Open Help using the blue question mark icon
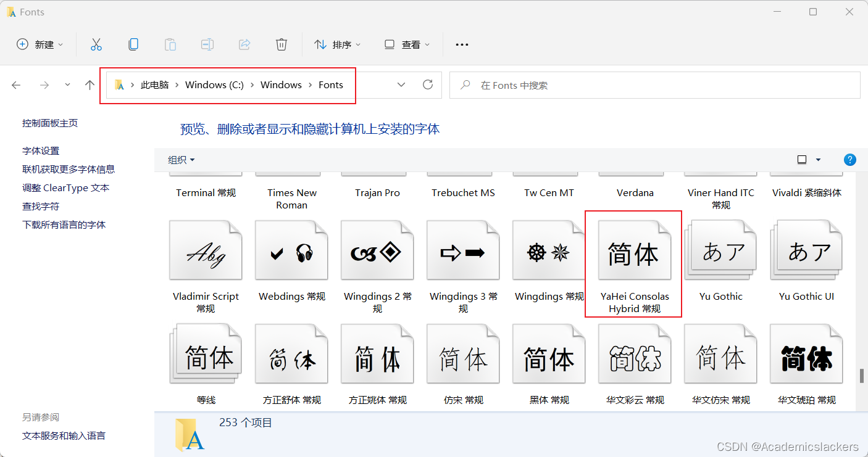 [850, 159]
